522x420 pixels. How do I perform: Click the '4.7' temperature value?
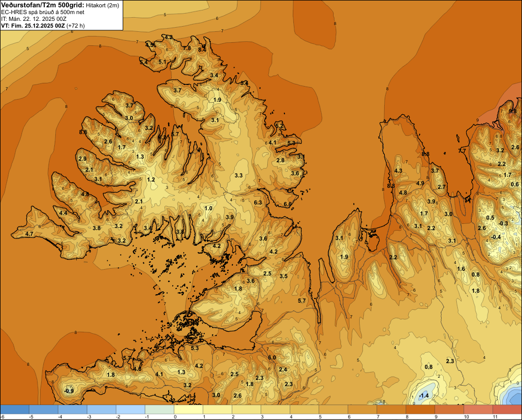(29, 234)
